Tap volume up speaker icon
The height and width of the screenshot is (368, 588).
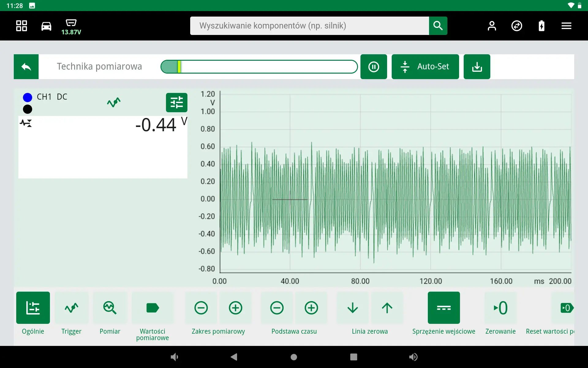(x=413, y=357)
